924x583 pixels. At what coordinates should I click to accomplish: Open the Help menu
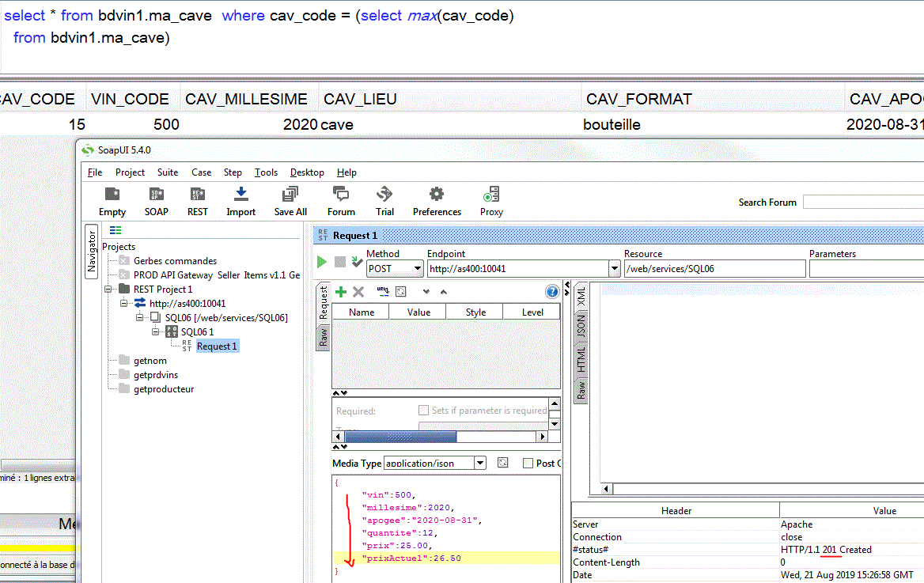pyautogui.click(x=346, y=172)
